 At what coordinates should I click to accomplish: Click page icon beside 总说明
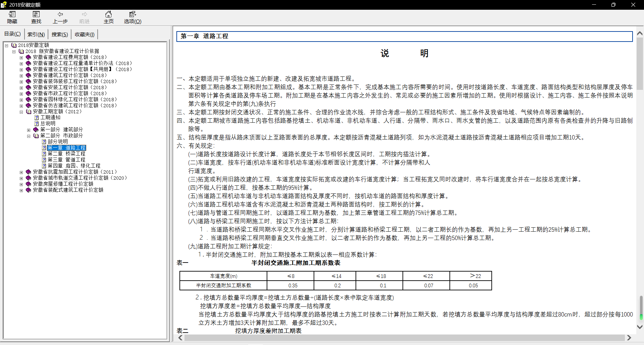click(37, 123)
